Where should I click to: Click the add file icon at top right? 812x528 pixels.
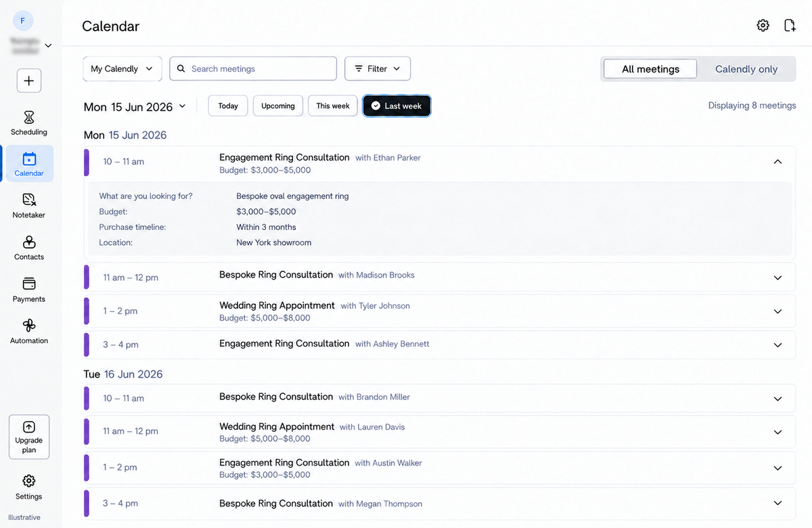pos(790,26)
